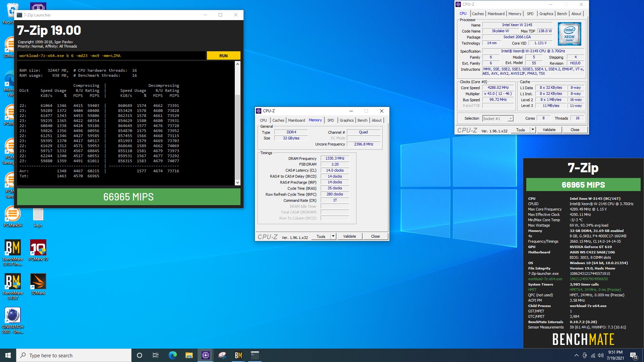This screenshot has height=362, width=644.
Task: Launch 3DMark desktop shortcut with orange logo
Action: (x=38, y=284)
